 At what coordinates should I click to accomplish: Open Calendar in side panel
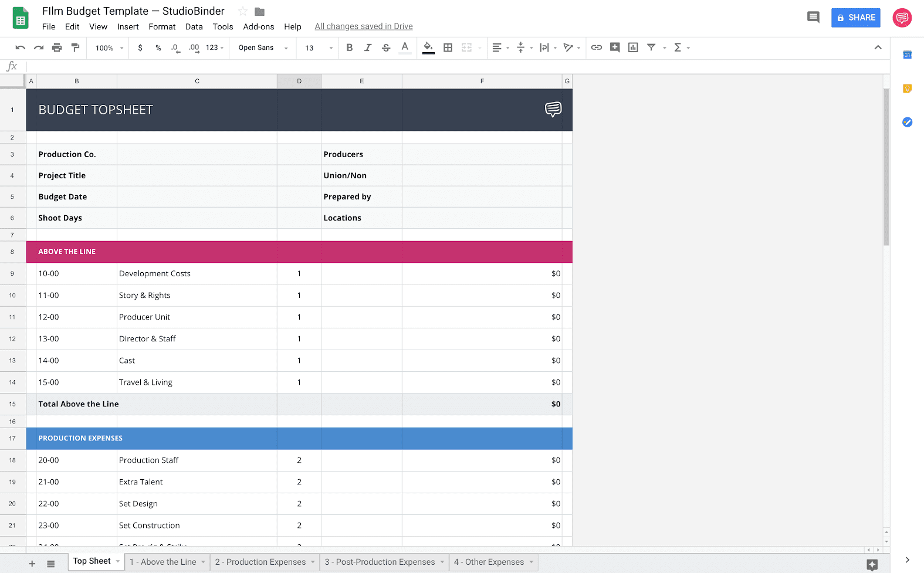tap(907, 55)
